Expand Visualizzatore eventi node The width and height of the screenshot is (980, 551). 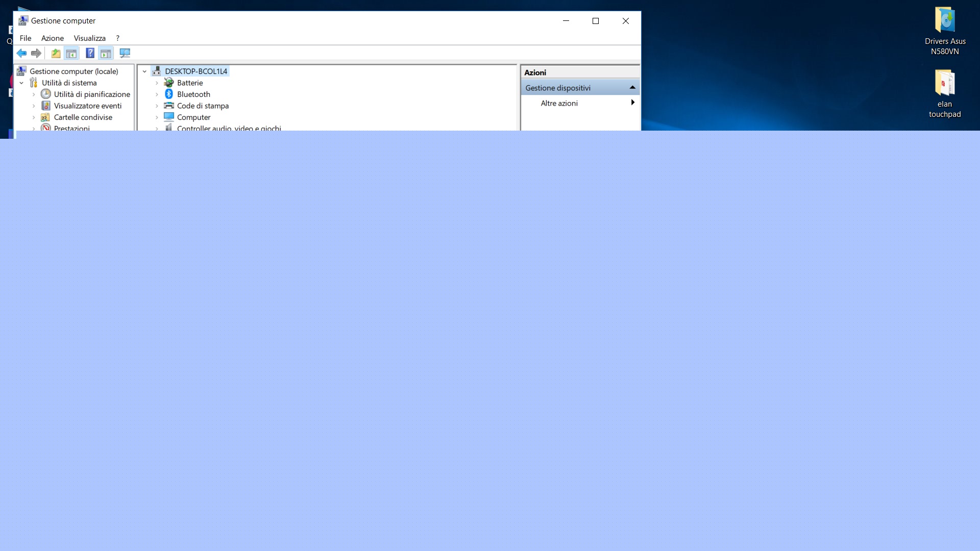(34, 106)
